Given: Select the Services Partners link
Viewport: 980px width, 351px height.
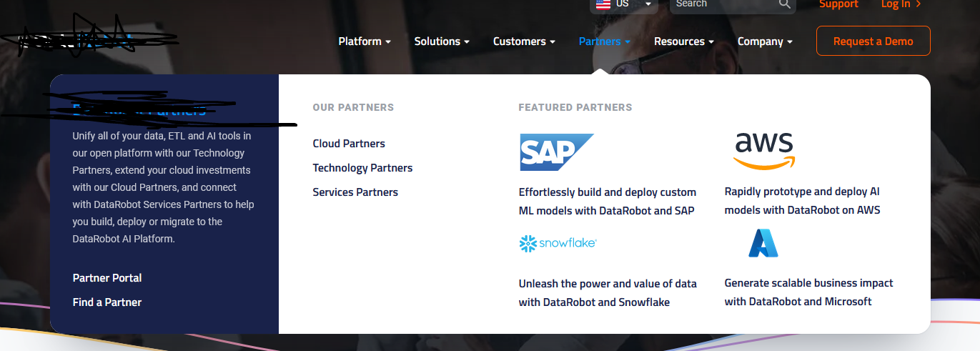Looking at the screenshot, I should pyautogui.click(x=355, y=192).
